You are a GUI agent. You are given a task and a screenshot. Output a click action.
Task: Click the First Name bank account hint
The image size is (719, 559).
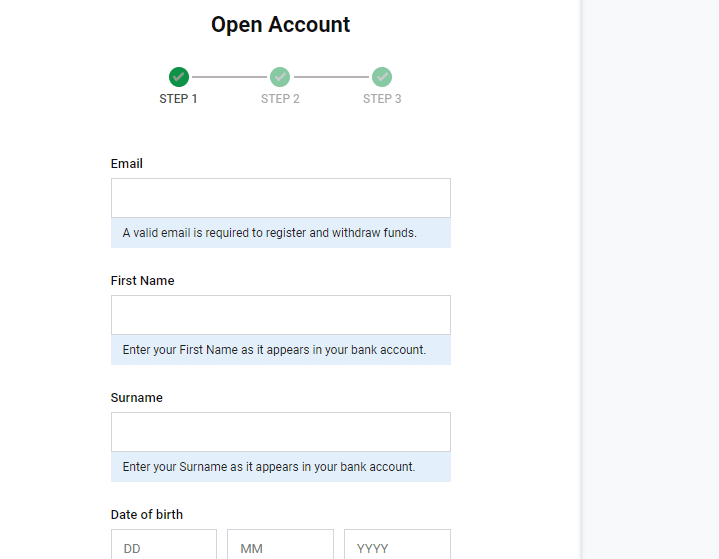coord(274,350)
